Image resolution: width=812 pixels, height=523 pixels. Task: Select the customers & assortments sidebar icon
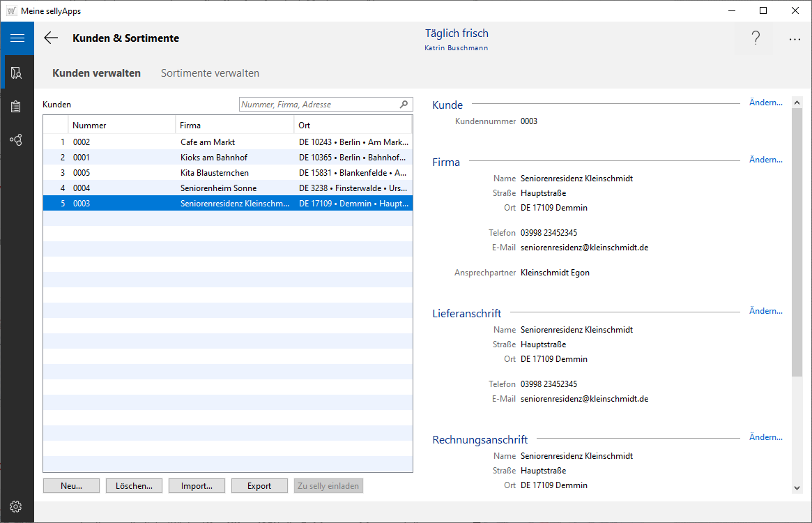point(17,73)
